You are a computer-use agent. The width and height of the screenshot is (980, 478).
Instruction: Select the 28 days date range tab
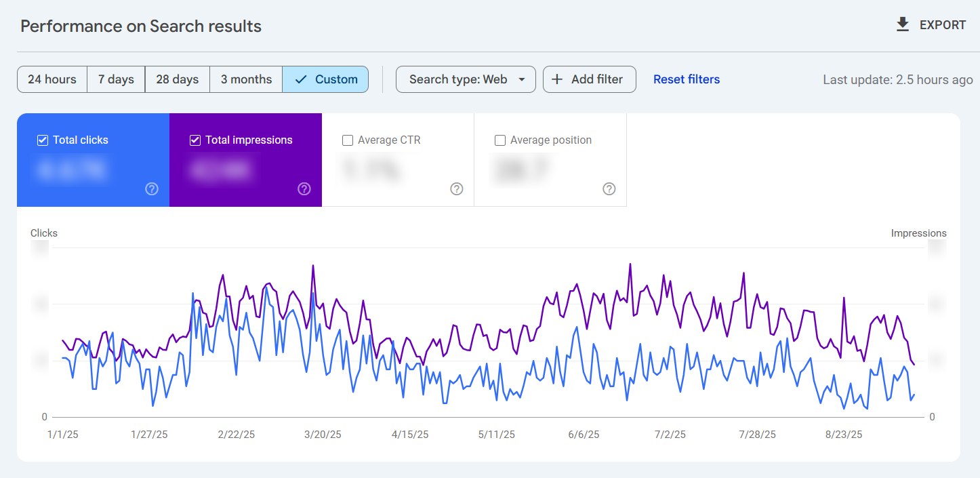pos(177,79)
